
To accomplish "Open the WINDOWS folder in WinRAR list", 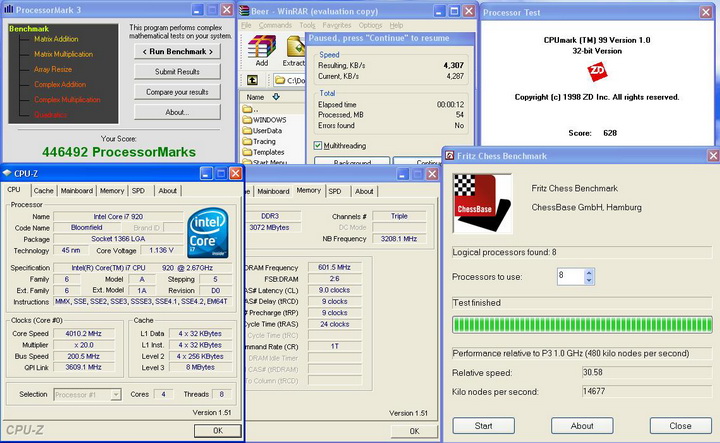I will 264,120.
